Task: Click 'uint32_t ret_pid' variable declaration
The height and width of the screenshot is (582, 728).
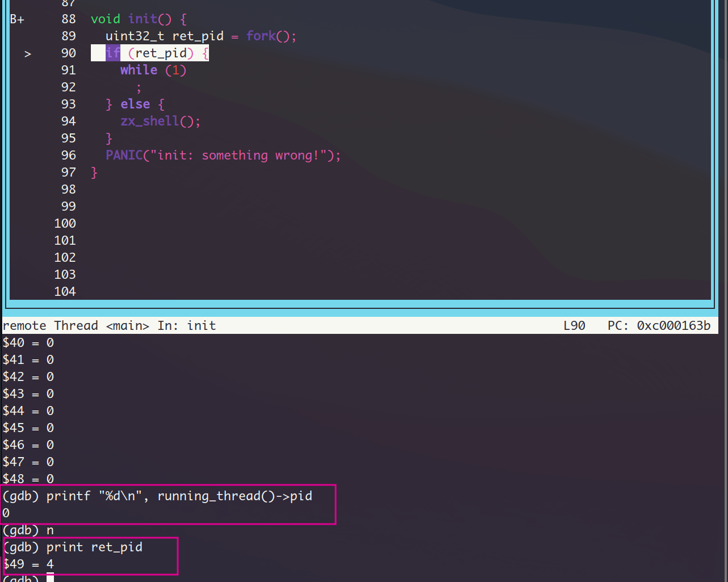Action: tap(165, 36)
